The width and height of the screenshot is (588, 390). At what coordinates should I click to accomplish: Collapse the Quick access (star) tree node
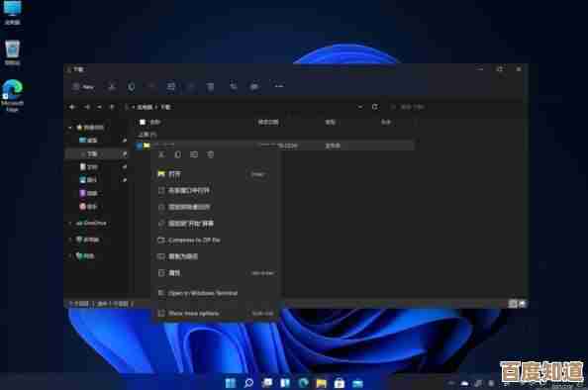tap(70, 128)
